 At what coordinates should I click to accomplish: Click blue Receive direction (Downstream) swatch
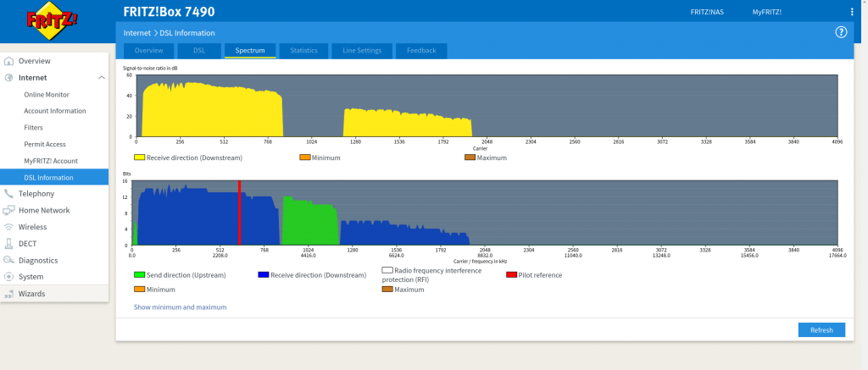click(264, 275)
